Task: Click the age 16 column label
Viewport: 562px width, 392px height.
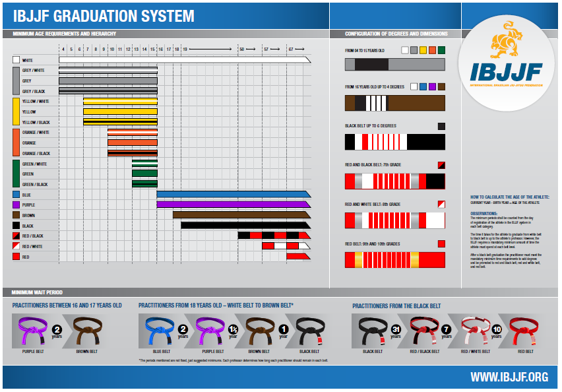Action: coord(160,49)
